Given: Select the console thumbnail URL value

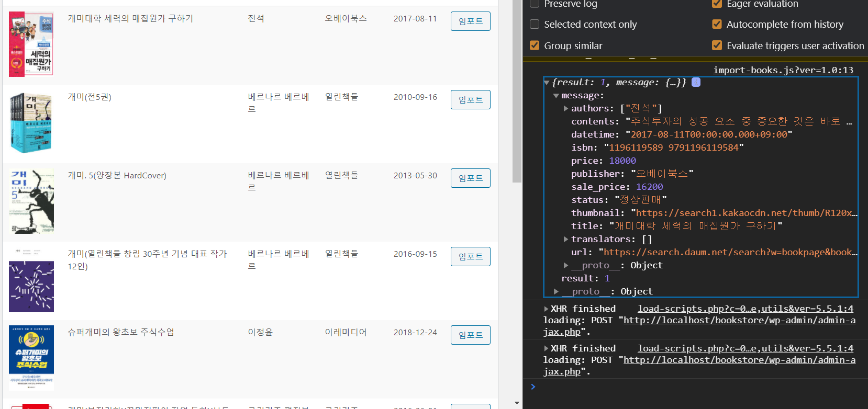Looking at the screenshot, I should pos(744,213).
